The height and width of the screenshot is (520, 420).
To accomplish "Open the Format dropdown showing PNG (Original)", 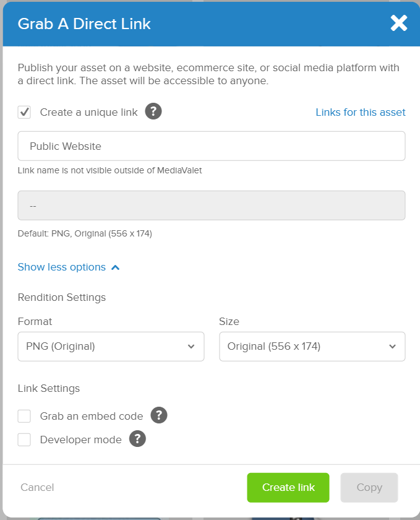I will click(x=111, y=346).
